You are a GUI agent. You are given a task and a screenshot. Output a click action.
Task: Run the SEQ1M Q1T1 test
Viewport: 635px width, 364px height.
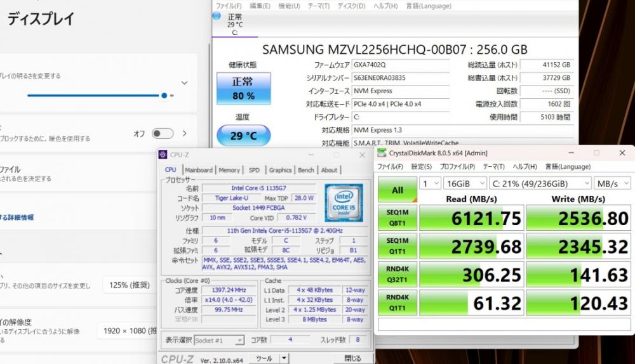tap(398, 246)
